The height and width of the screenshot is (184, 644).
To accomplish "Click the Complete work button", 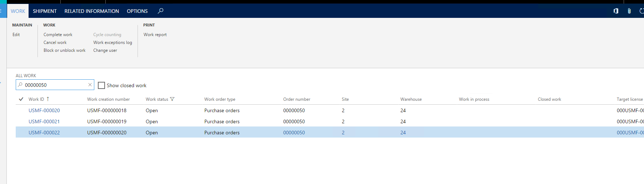I will (58, 35).
